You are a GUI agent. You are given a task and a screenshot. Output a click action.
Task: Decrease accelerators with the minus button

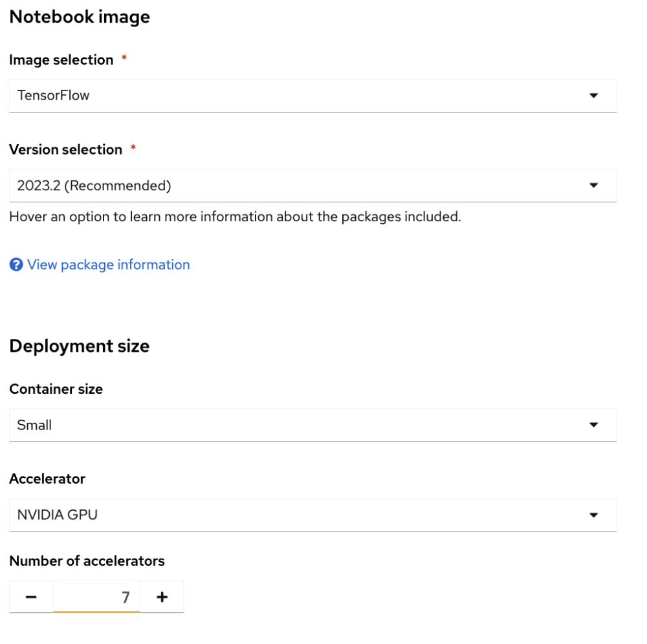[x=31, y=597]
